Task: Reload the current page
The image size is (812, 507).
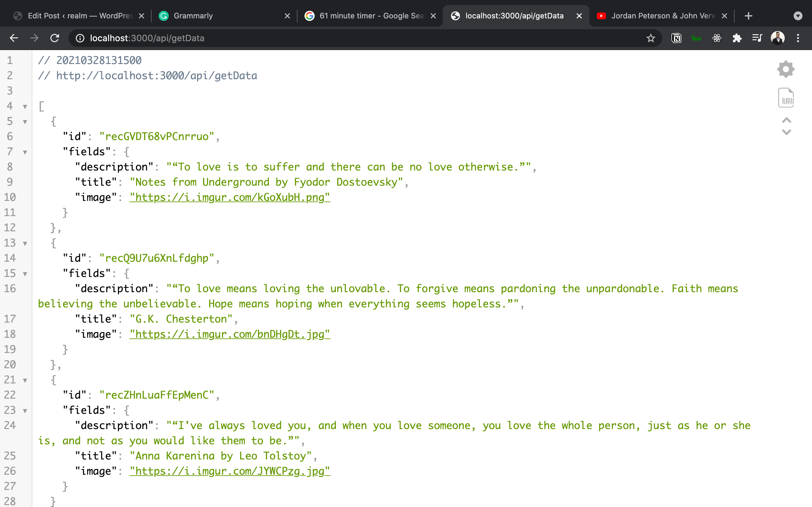Action: [55, 38]
